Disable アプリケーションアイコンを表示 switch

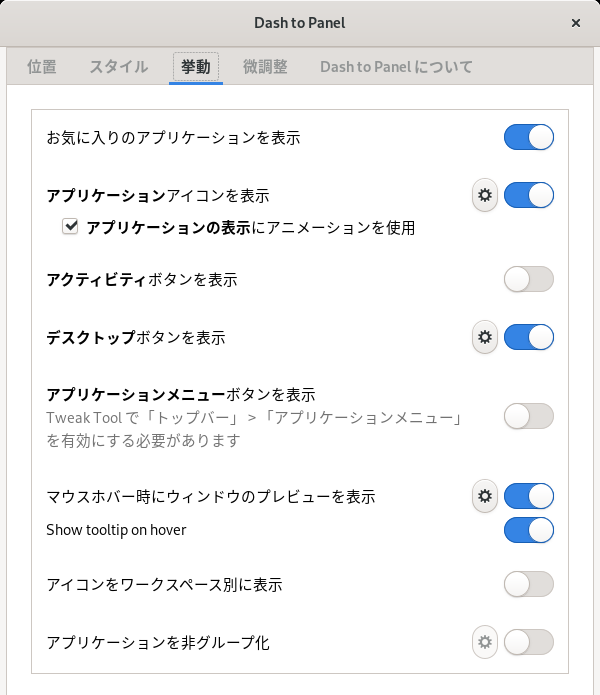(x=529, y=195)
